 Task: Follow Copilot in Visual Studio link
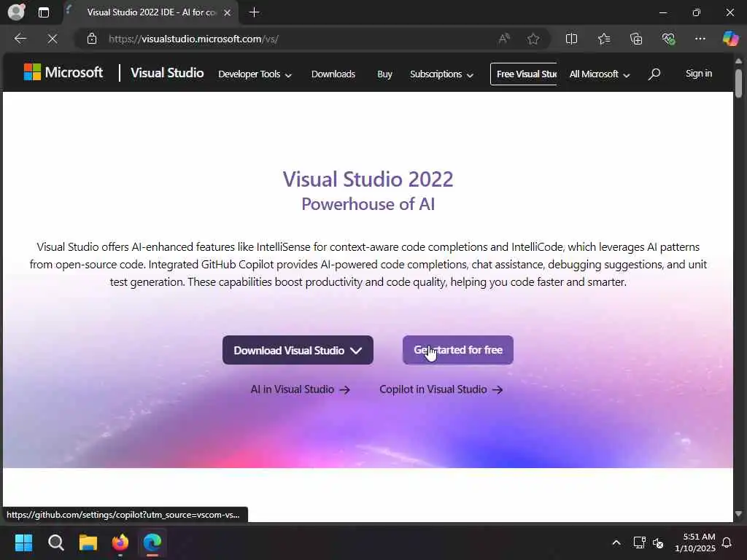tap(441, 389)
